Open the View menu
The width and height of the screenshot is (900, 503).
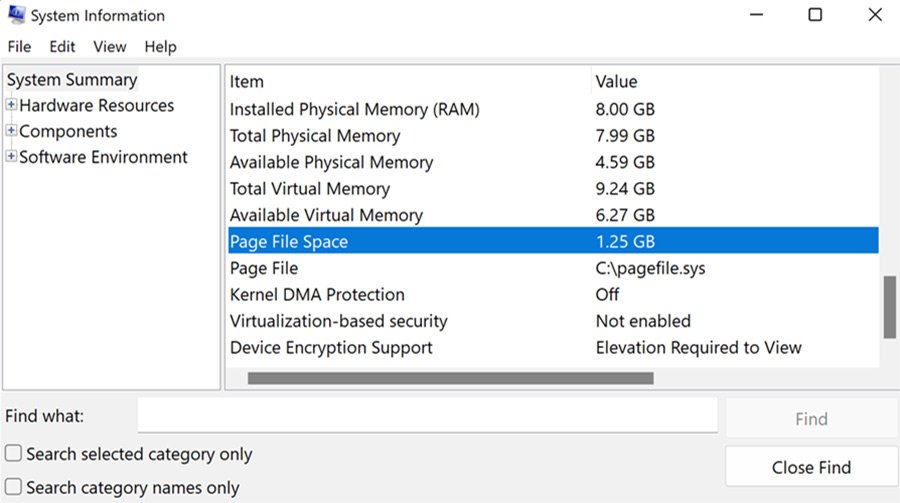110,47
